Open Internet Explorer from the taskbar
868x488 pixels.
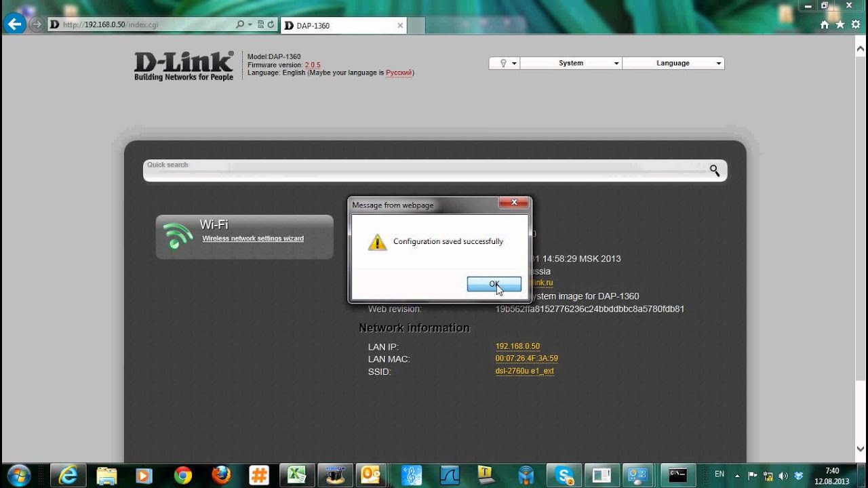68,475
